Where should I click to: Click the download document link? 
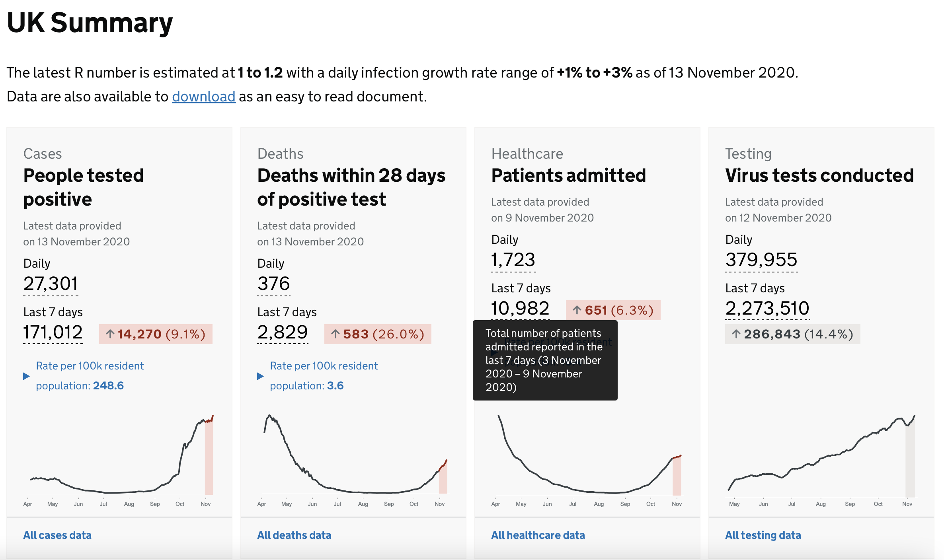204,97
